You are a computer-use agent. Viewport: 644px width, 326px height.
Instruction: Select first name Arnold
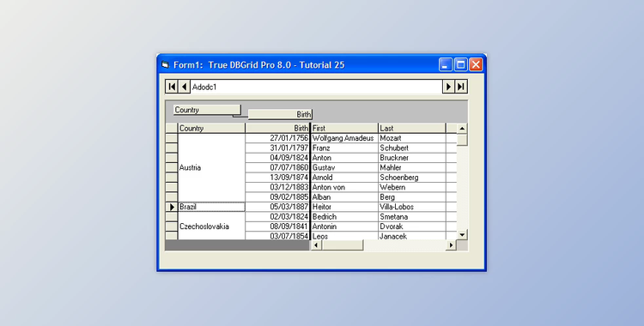pyautogui.click(x=344, y=178)
